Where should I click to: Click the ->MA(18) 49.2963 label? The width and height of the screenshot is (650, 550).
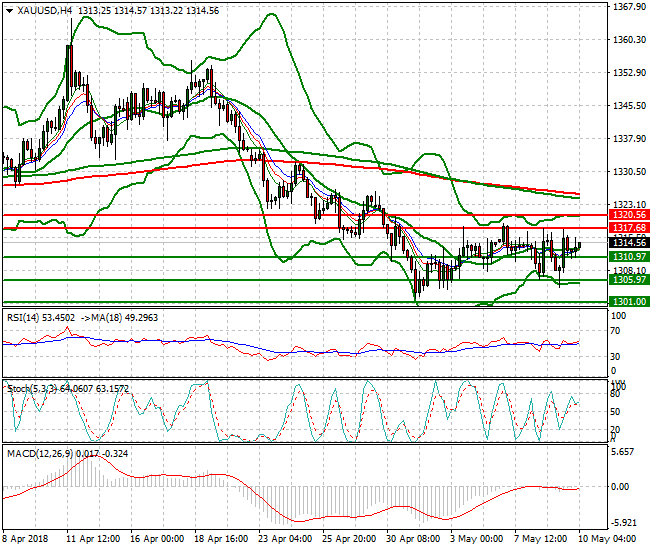coord(119,318)
